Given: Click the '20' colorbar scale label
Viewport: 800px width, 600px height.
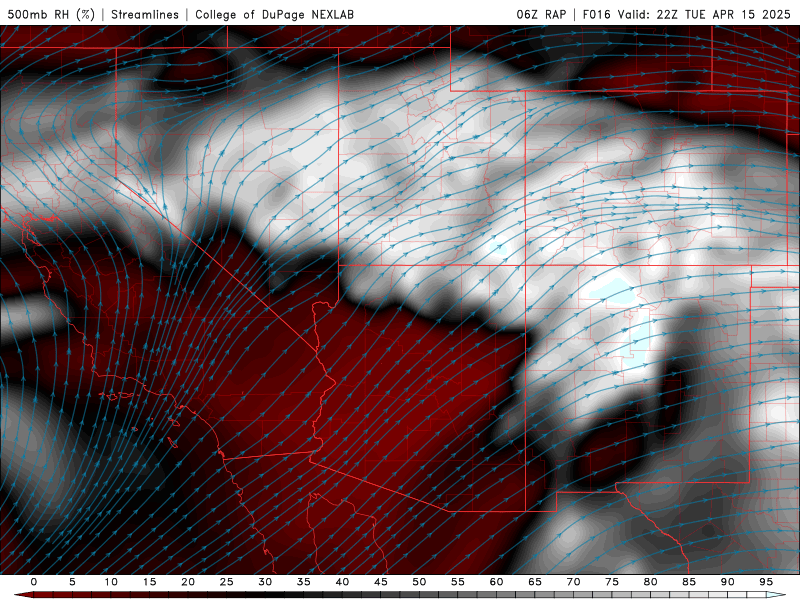Looking at the screenshot, I should pos(188,582).
